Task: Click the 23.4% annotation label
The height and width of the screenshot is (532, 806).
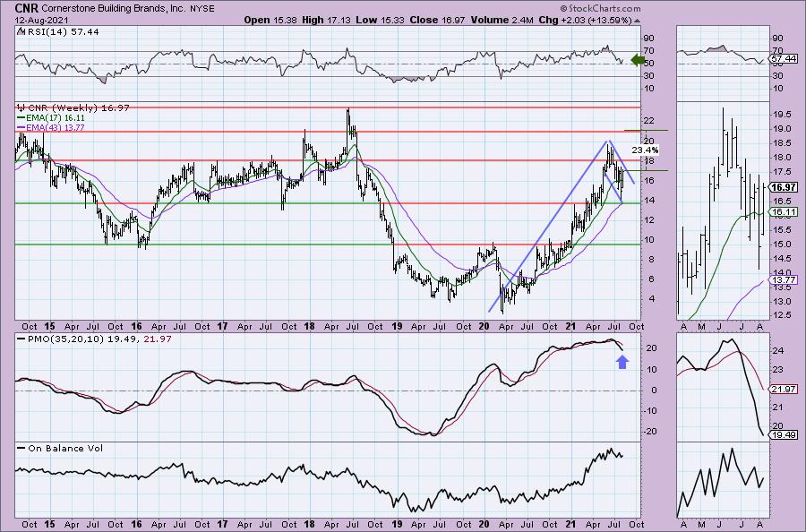Action: click(x=645, y=150)
